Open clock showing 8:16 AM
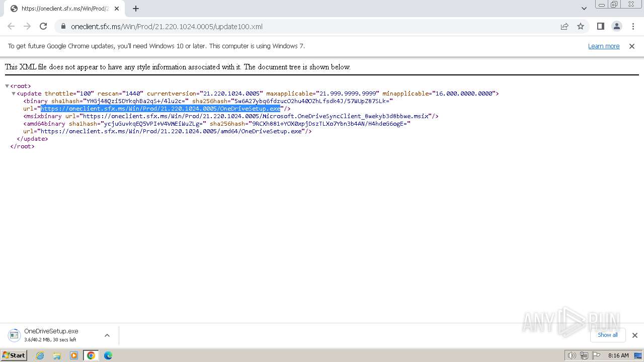This screenshot has width=644, height=362. point(618,355)
